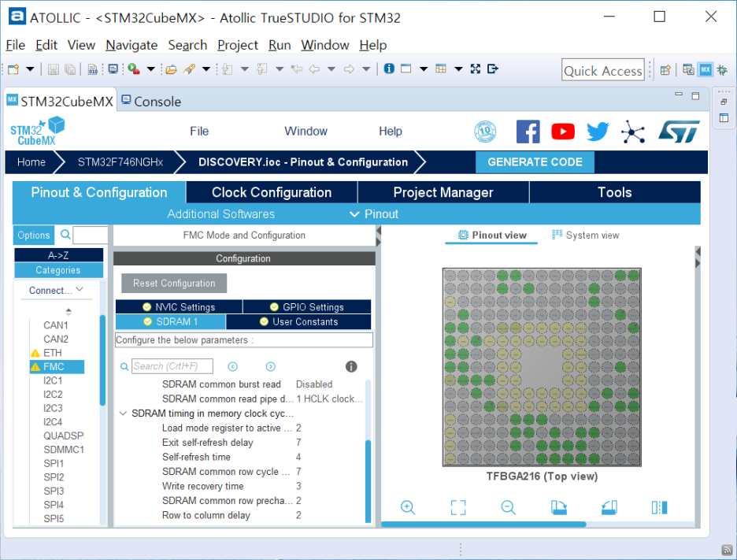This screenshot has height=560, width=737.
Task: Fit pinout chip to view
Action: coord(457,507)
